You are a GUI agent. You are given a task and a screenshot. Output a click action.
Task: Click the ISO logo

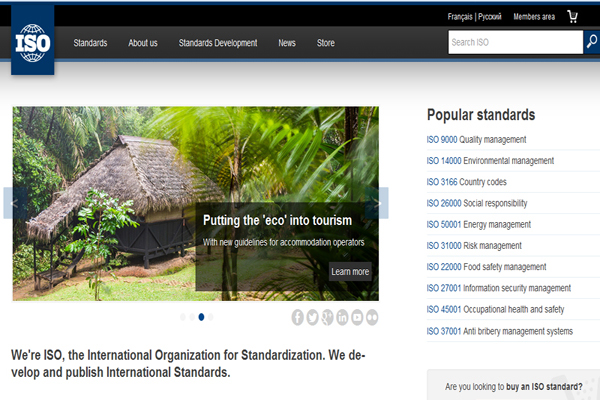pos(32,41)
